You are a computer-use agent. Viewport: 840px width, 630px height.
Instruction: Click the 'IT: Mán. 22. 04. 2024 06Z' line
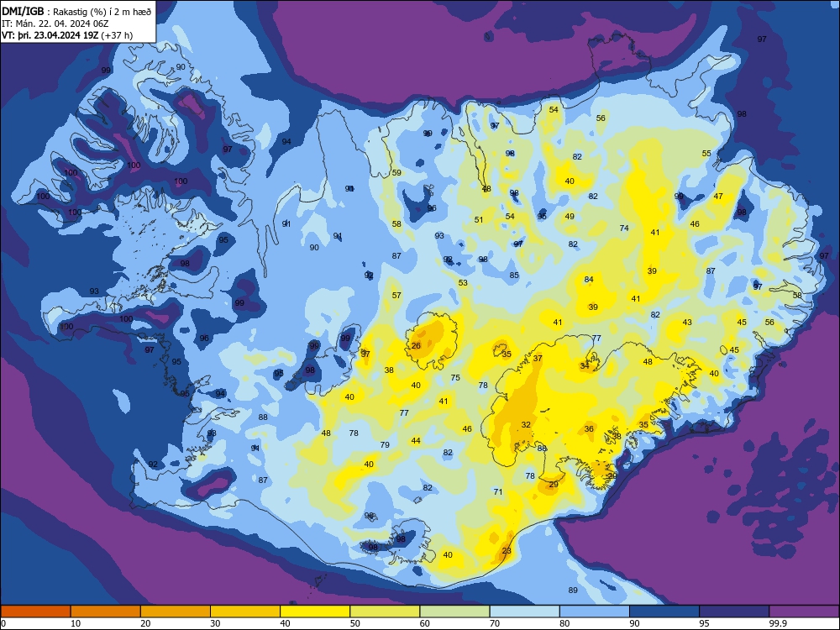tap(55, 24)
